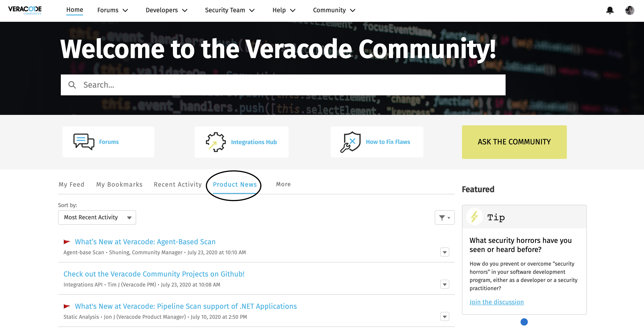
Task: Select the Product News tab
Action: click(235, 184)
